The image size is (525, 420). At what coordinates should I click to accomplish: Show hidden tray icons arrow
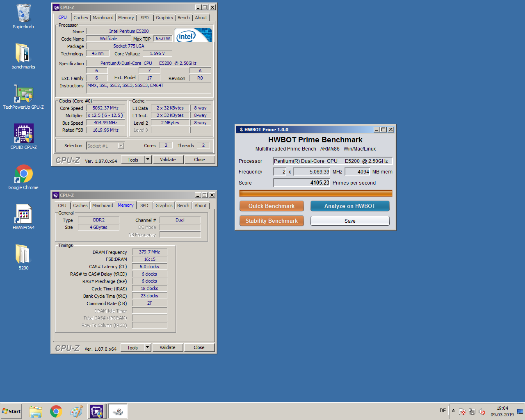coord(453,411)
